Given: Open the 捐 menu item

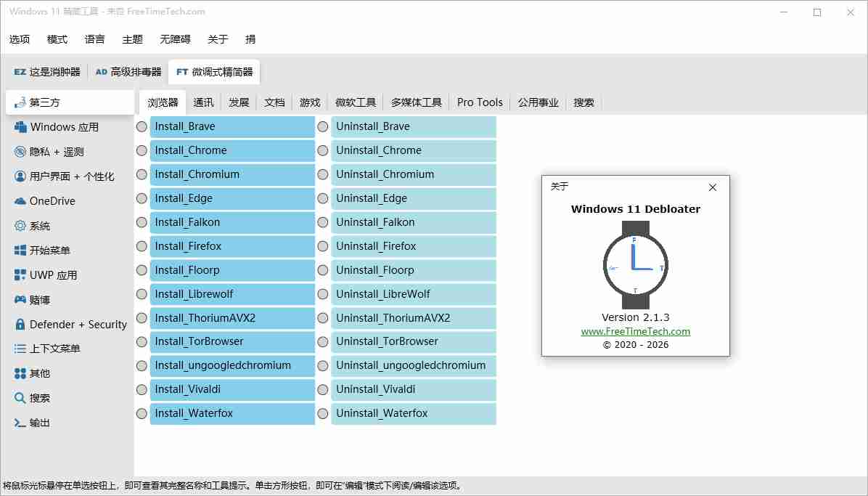Looking at the screenshot, I should pyautogui.click(x=250, y=39).
